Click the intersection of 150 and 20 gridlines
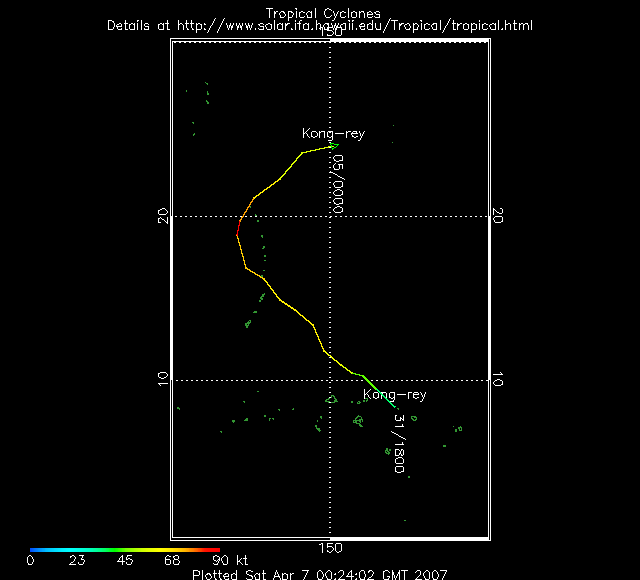 coord(330,216)
